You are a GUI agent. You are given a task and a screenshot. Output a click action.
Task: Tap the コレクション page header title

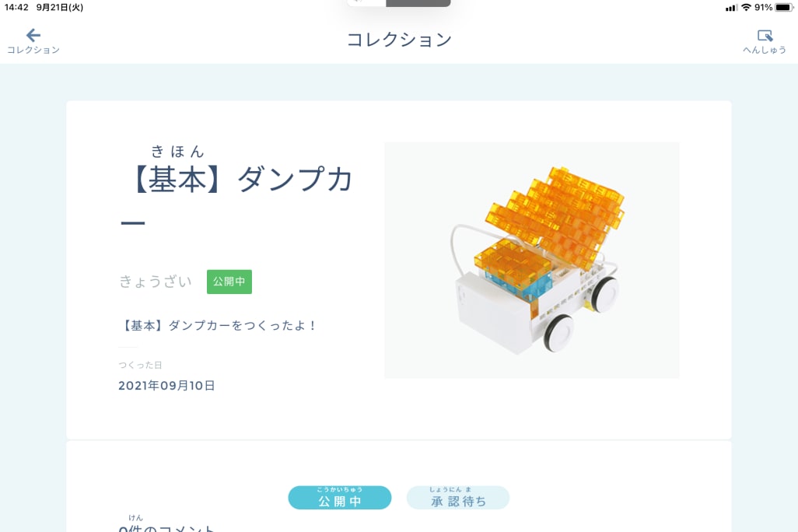point(399,39)
